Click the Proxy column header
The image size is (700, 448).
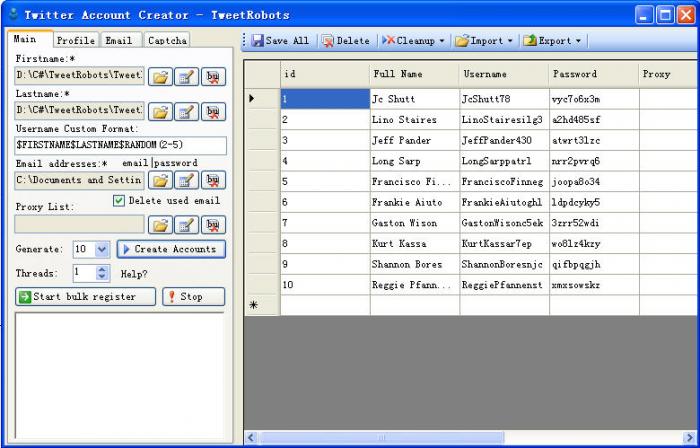669,74
